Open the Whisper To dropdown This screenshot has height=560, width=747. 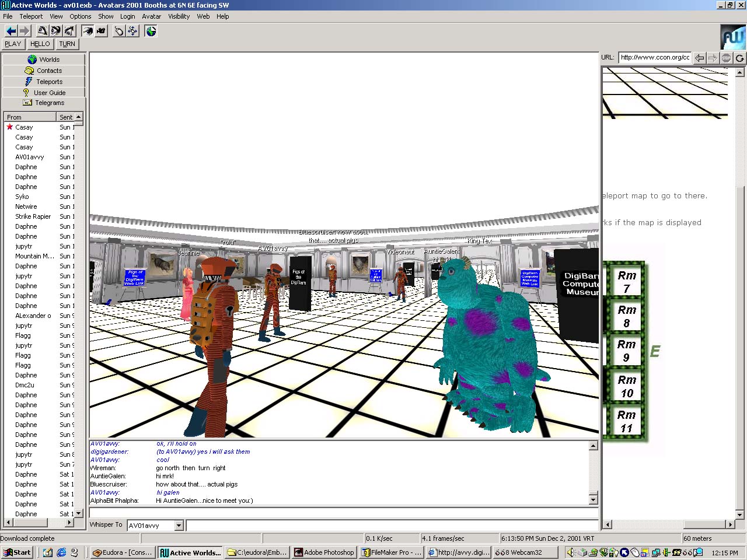179,526
